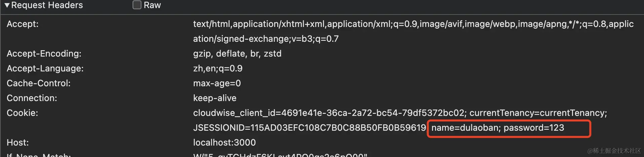644x157 pixels.
Task: Select the Cookie header name
Action: coord(23,113)
